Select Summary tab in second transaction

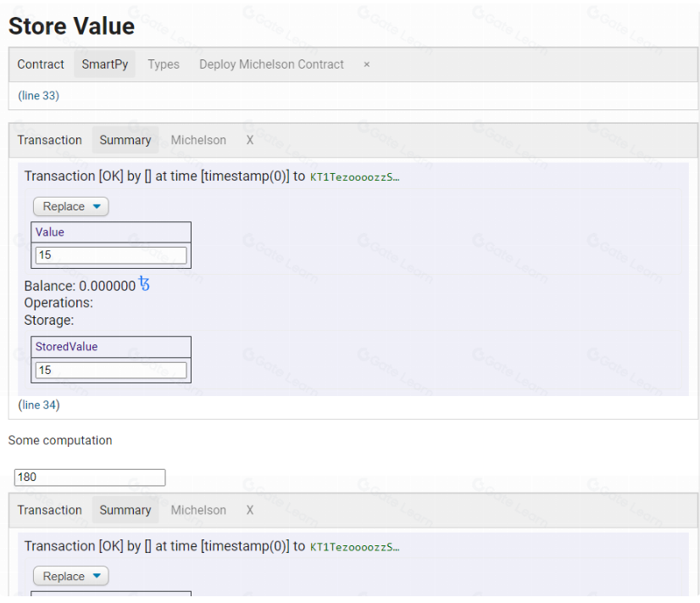coord(125,510)
